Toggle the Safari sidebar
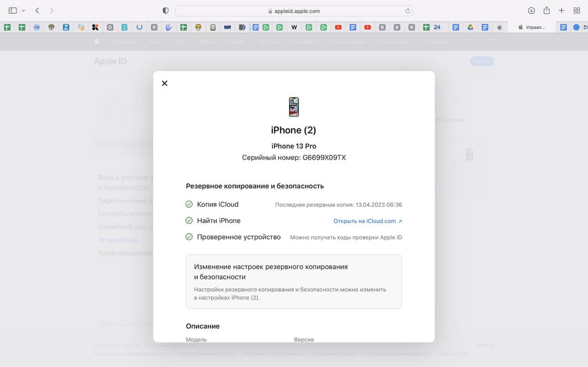 tap(12, 11)
